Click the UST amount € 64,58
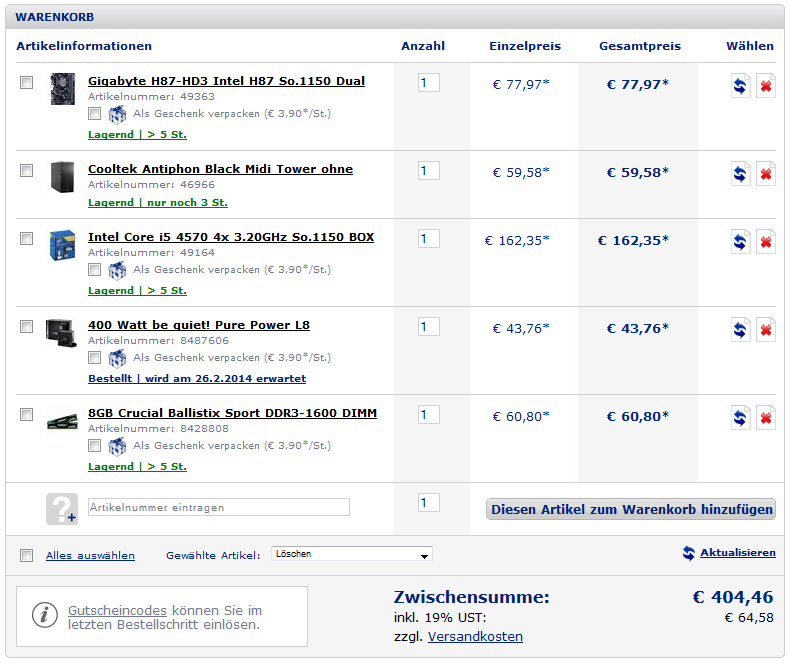The height and width of the screenshot is (664, 789). click(749, 618)
